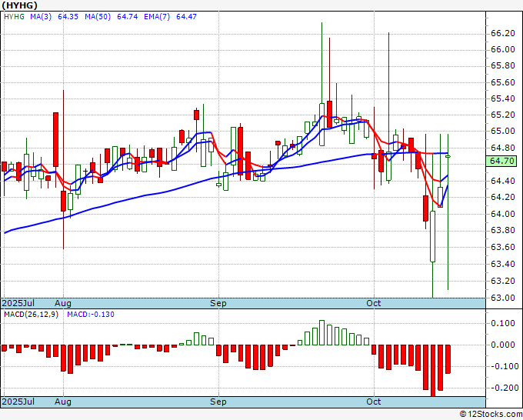
Task: Click Aug on the MACD panel axis
Action: (x=63, y=402)
